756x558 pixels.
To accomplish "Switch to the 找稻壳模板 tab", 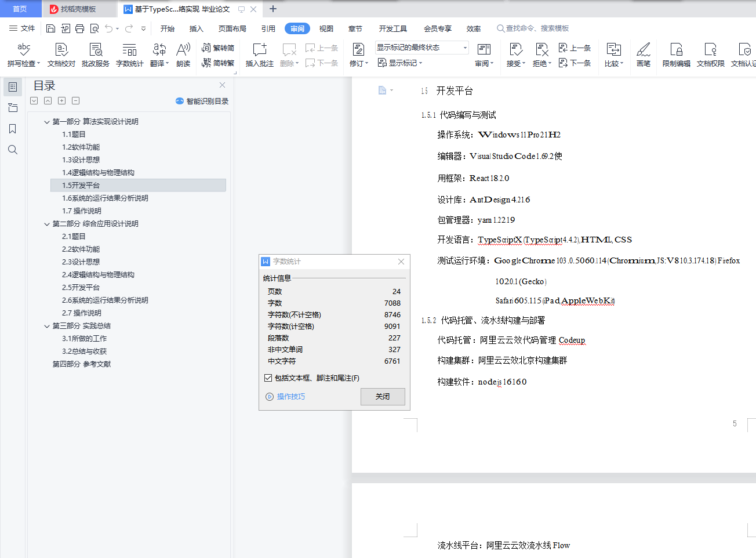I will [x=78, y=9].
